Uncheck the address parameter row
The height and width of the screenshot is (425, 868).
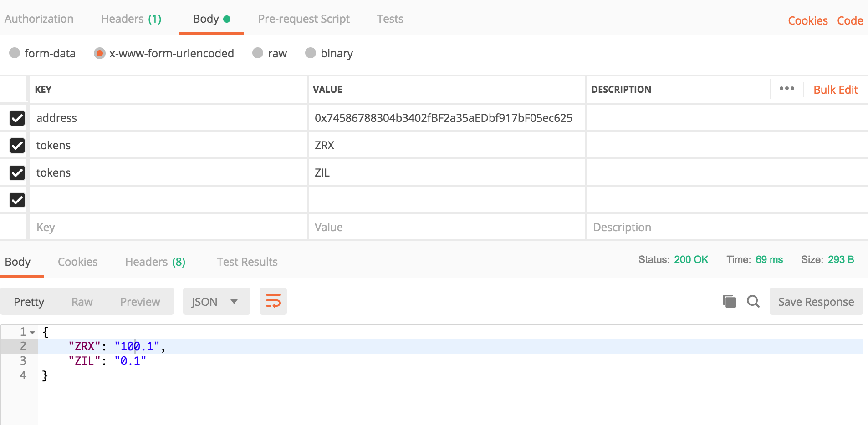[x=17, y=118]
